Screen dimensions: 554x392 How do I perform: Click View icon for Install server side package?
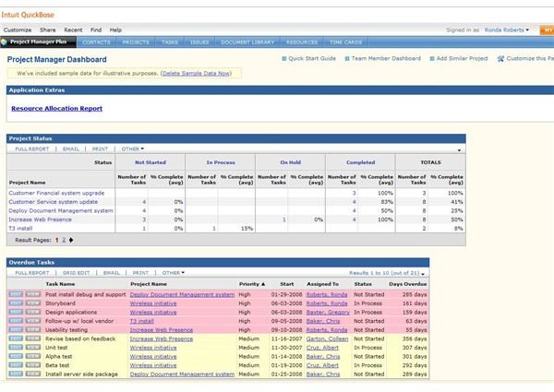[x=33, y=374]
